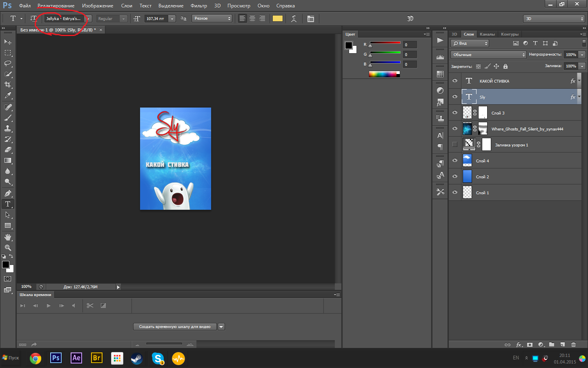588x368 pixels.
Task: Select the Quick Selection tool
Action: 8,74
